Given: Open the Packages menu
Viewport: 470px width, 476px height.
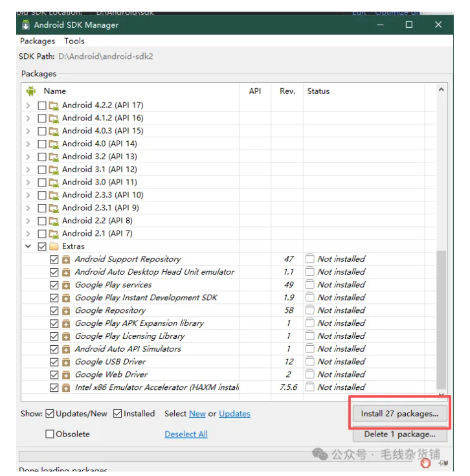Looking at the screenshot, I should [x=38, y=41].
